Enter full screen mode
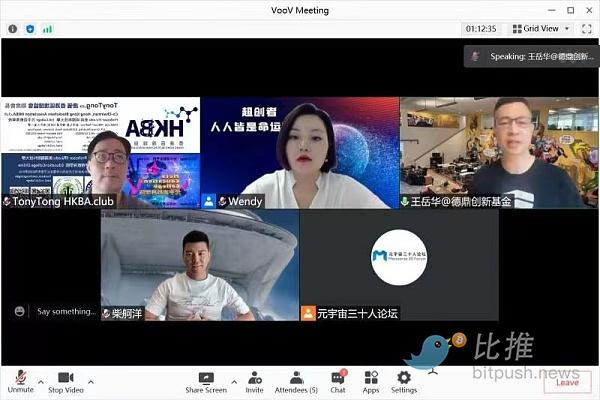 coord(587,29)
